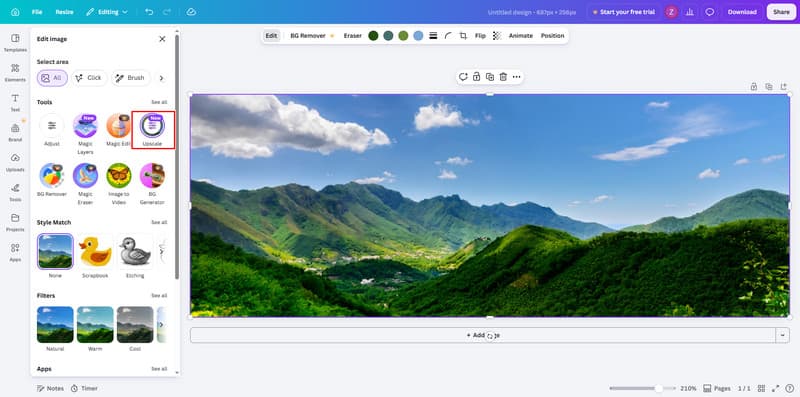Open Apps in the sidebar
The height and width of the screenshot is (397, 800).
tap(15, 253)
